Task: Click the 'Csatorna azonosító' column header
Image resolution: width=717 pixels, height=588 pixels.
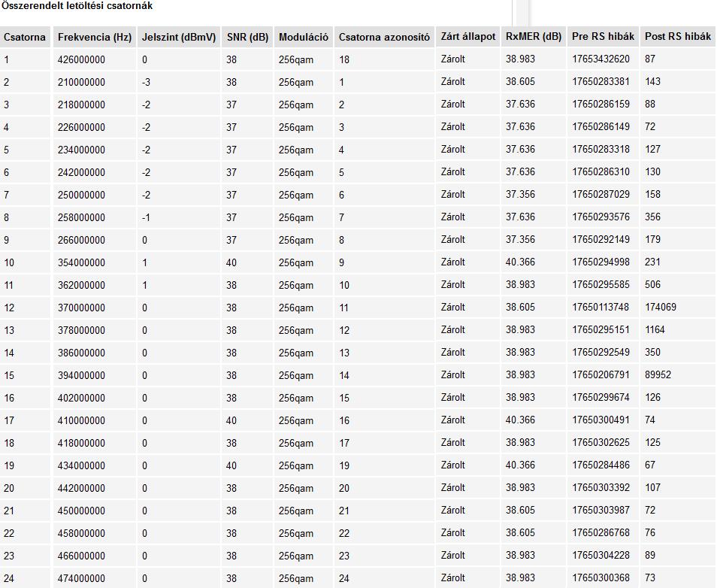Action: click(384, 37)
